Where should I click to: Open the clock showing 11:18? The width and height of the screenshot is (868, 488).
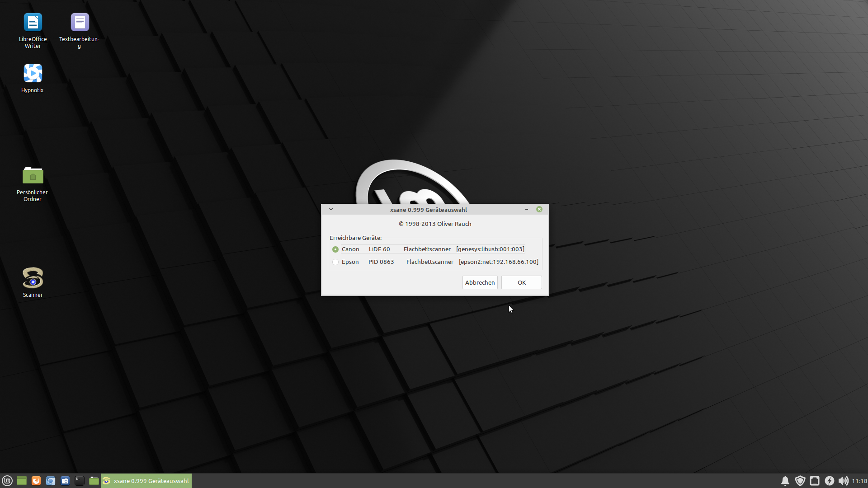pyautogui.click(x=859, y=481)
